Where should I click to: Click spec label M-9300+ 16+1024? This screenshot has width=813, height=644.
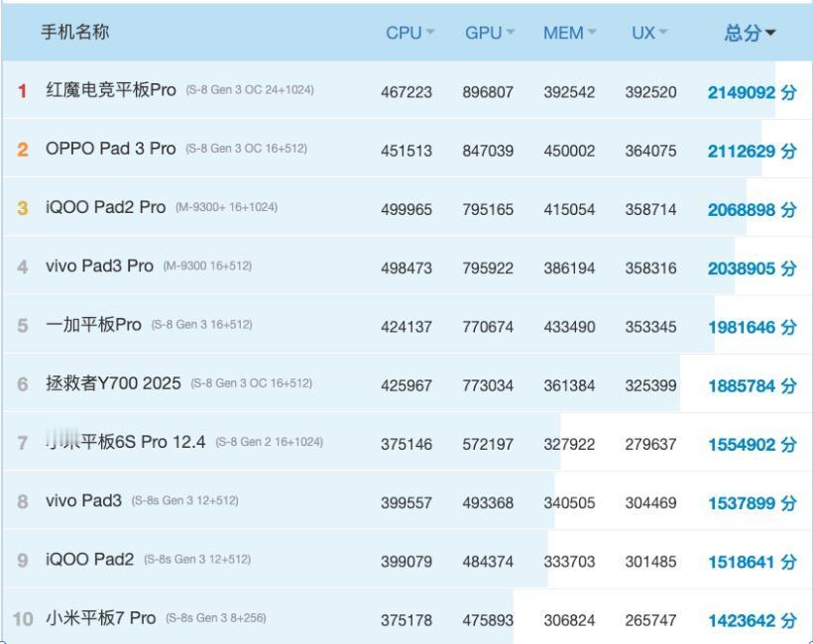227,207
